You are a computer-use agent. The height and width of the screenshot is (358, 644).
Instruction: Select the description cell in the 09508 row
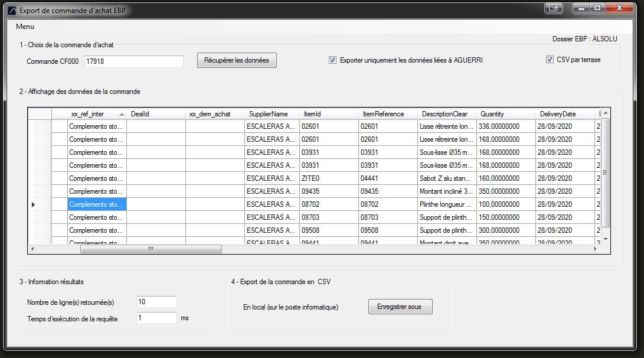[447, 230]
